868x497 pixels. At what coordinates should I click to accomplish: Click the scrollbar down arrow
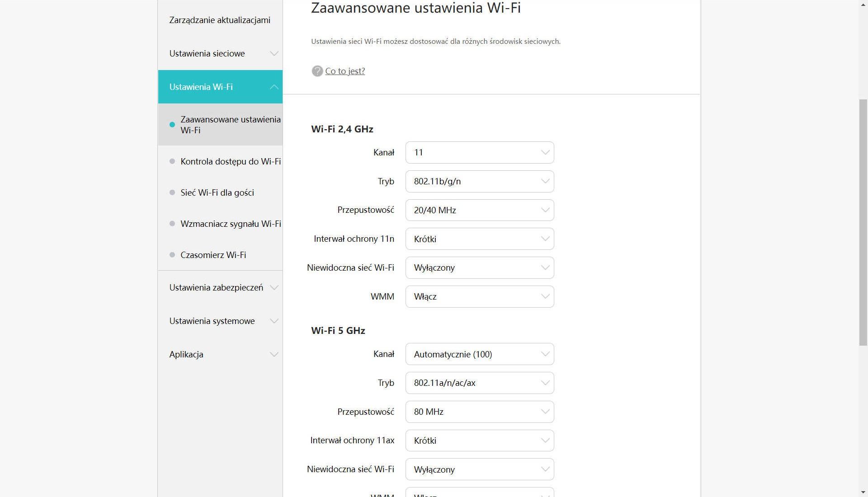[x=863, y=492]
